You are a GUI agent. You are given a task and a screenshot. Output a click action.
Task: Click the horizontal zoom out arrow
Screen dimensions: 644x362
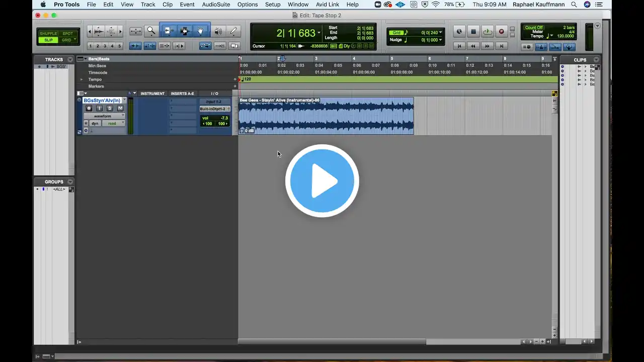point(90,32)
